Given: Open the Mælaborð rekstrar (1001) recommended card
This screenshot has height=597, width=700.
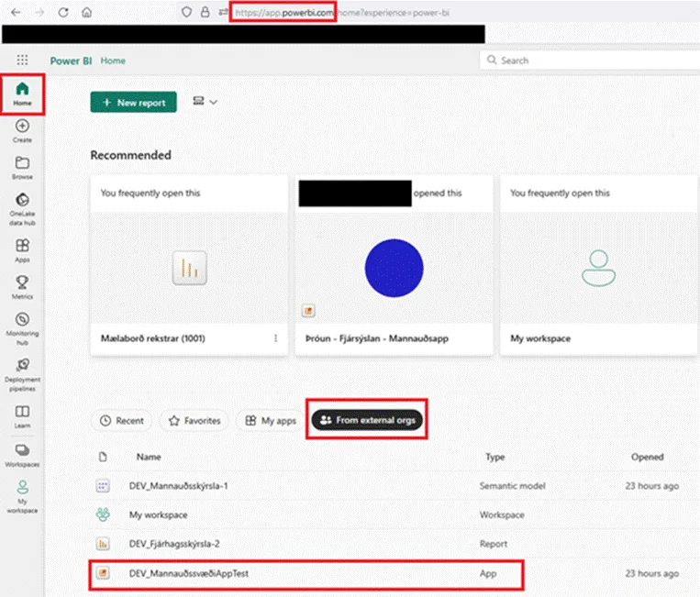Looking at the screenshot, I should (189, 265).
